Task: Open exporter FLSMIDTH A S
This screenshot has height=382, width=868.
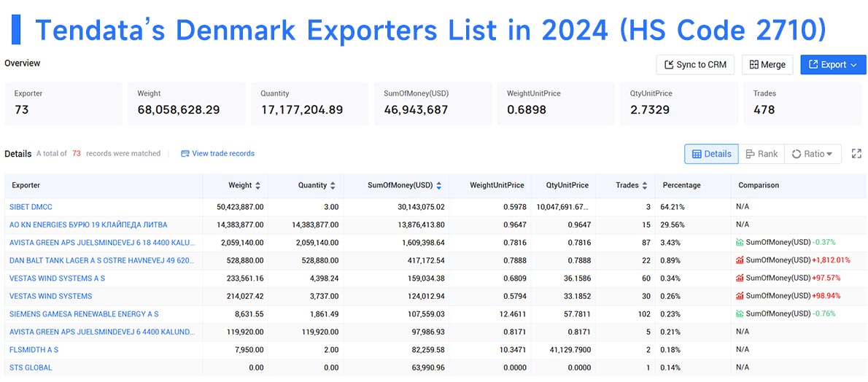Action: [34, 349]
